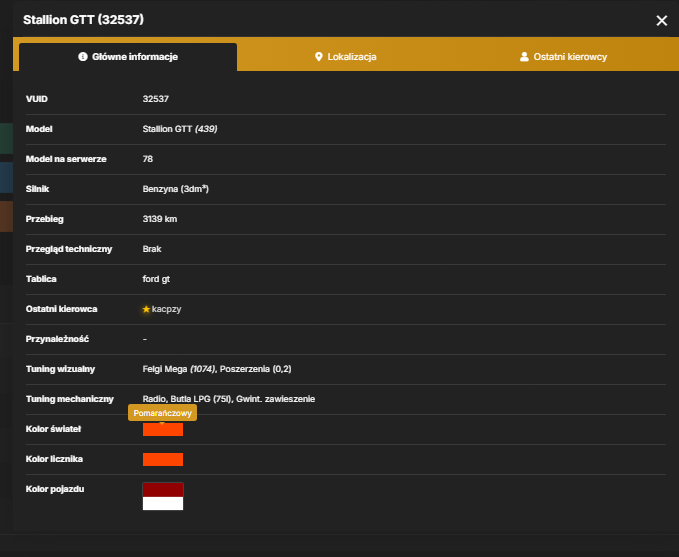
Task: Click the Radio, Butla LPG tuning text
Action: [187, 399]
